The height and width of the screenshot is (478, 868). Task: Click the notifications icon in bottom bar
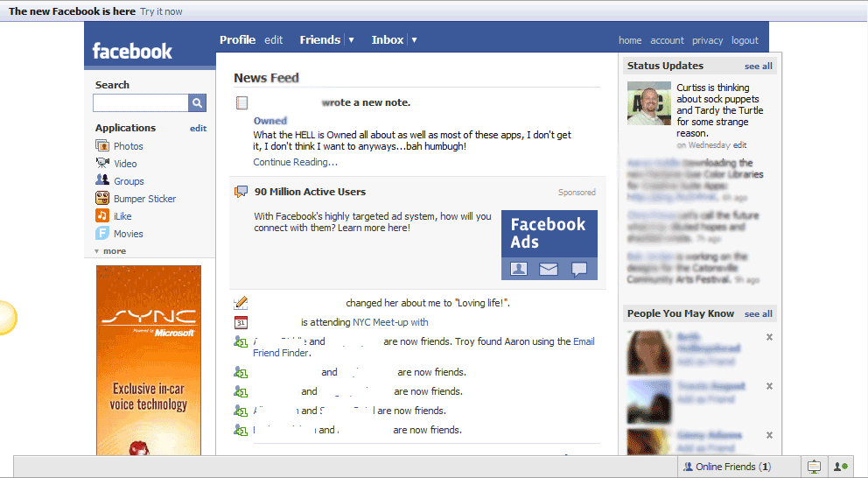point(814,467)
